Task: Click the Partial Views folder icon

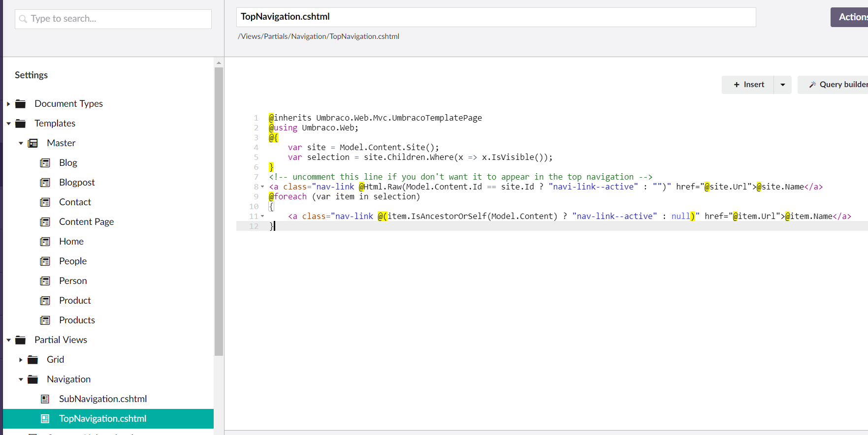Action: pyautogui.click(x=20, y=340)
